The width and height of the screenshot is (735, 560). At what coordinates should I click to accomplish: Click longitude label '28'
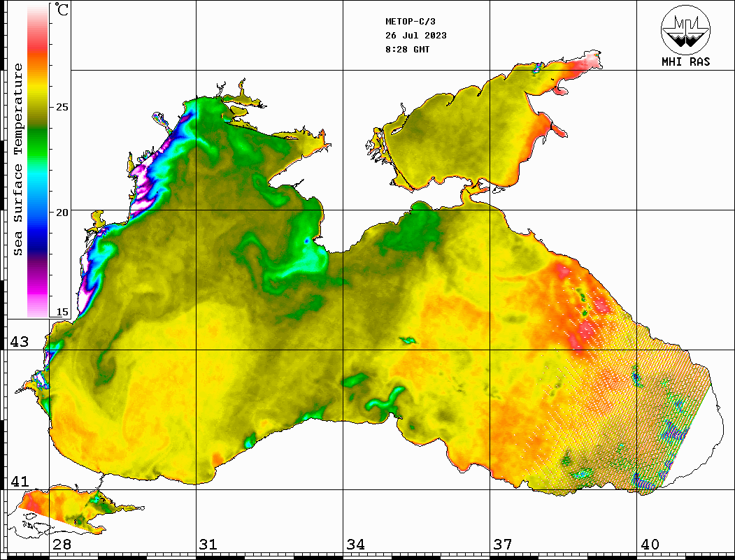coord(62,544)
